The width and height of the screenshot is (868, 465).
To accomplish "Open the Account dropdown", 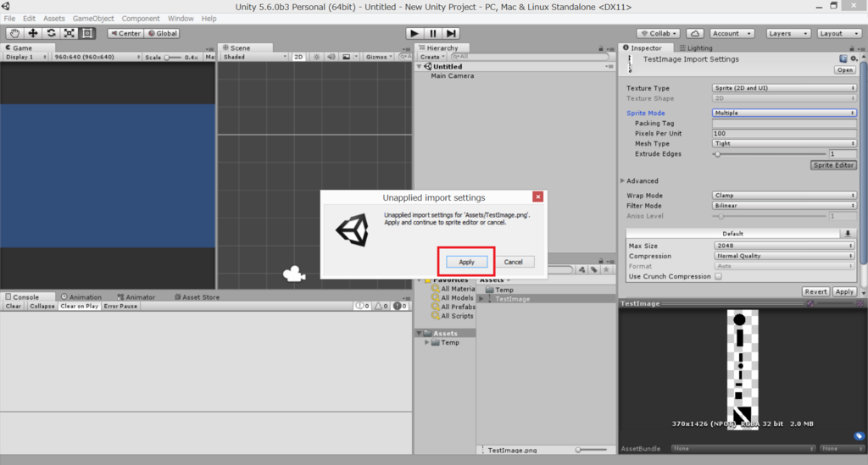I will (x=732, y=33).
